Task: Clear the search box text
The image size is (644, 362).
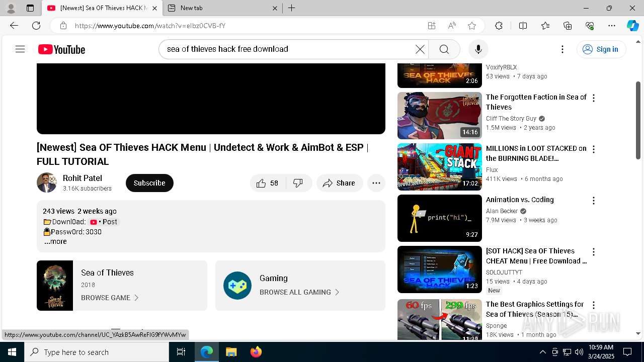Action: click(420, 49)
